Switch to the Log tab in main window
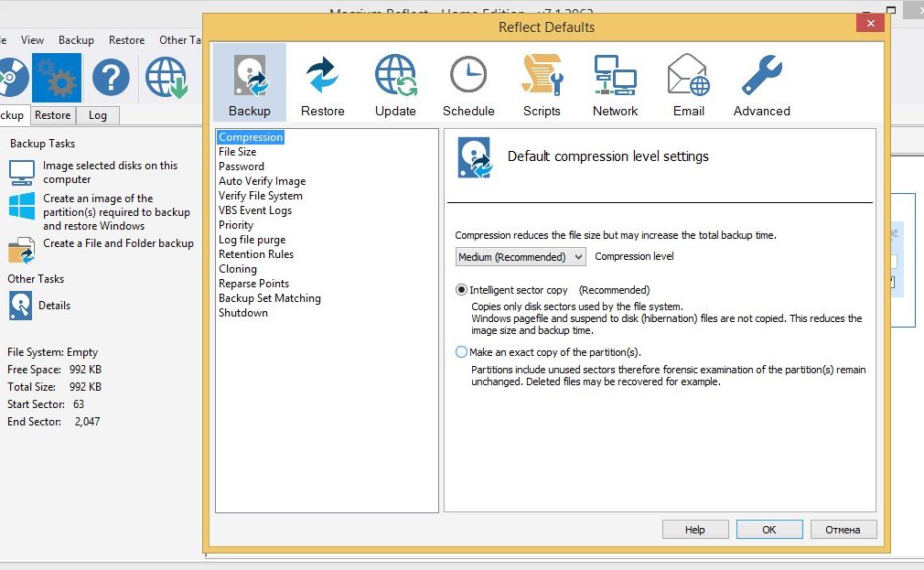Screen dimensions: 924x570 pyautogui.click(x=98, y=115)
